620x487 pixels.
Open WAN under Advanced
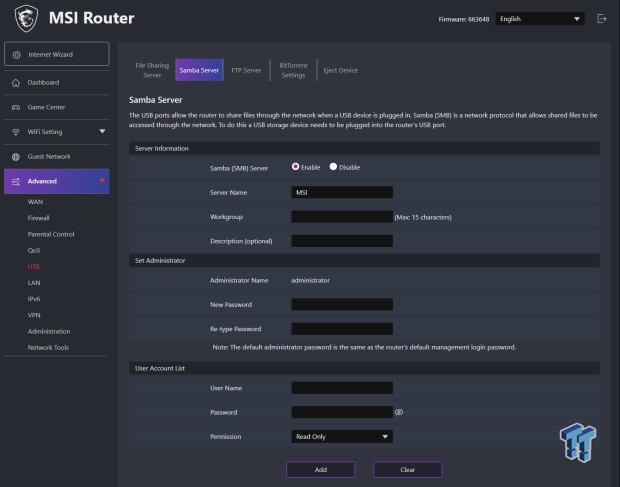[x=35, y=202]
